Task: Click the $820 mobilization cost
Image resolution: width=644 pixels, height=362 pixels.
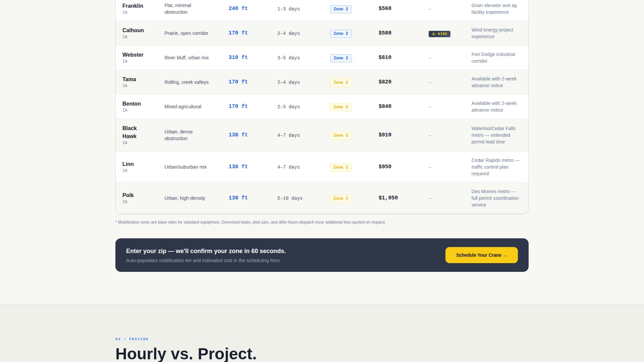Action: pos(385,82)
